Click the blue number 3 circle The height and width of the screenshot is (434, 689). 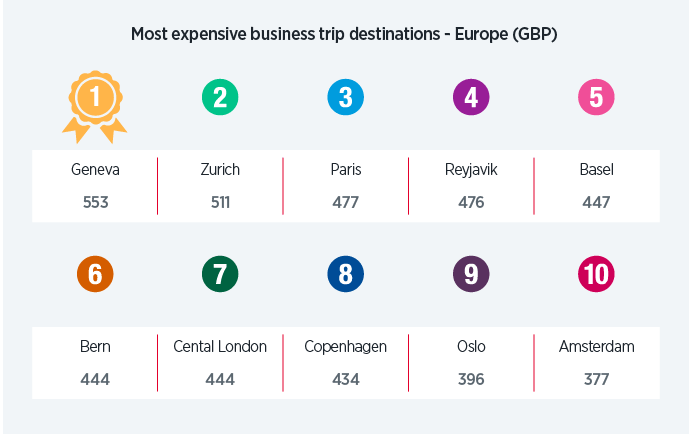(x=345, y=97)
